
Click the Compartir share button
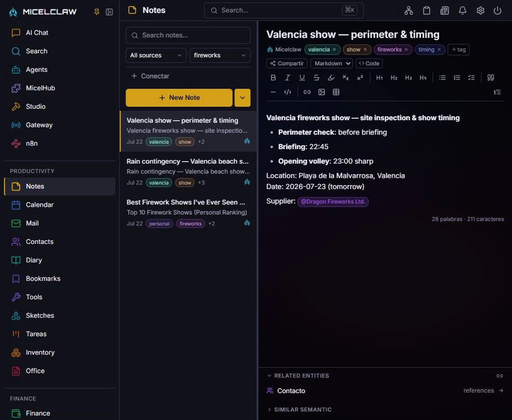(x=287, y=63)
